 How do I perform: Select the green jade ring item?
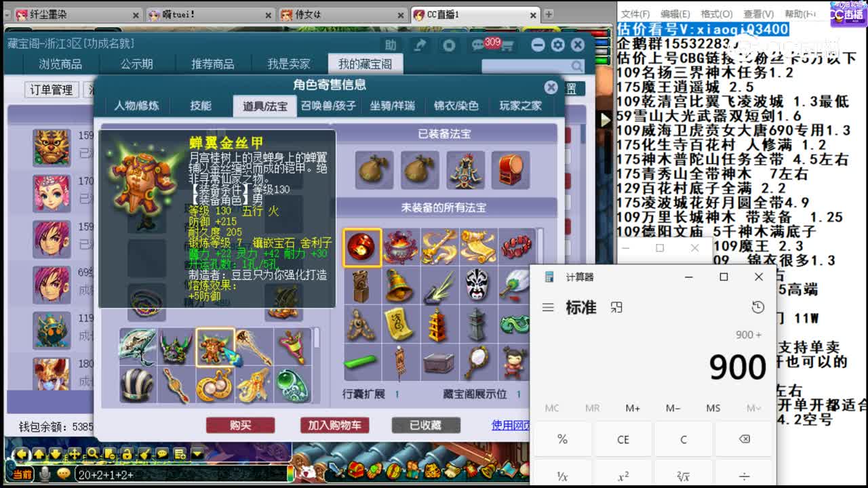point(292,386)
